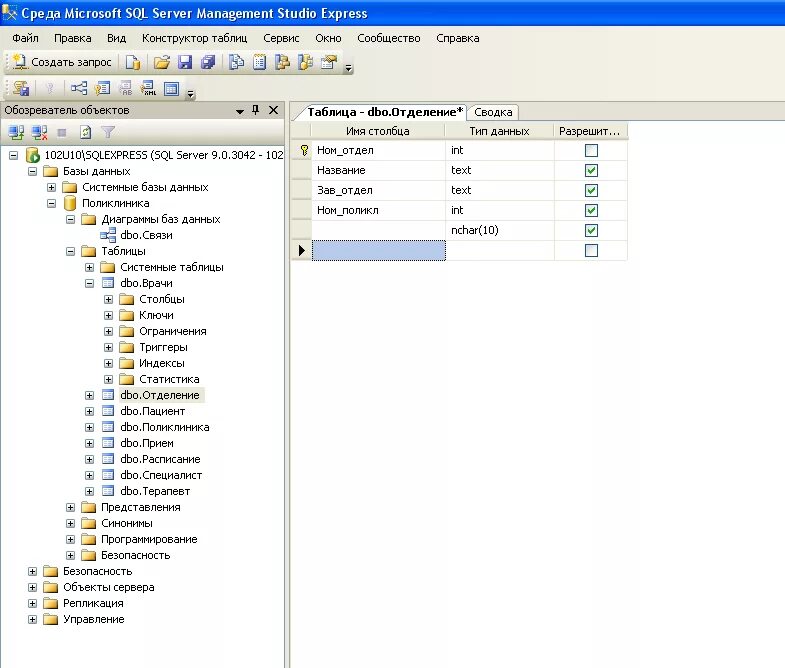Select dbo.Отделение in the tree
This screenshot has height=668, width=785.
(160, 395)
